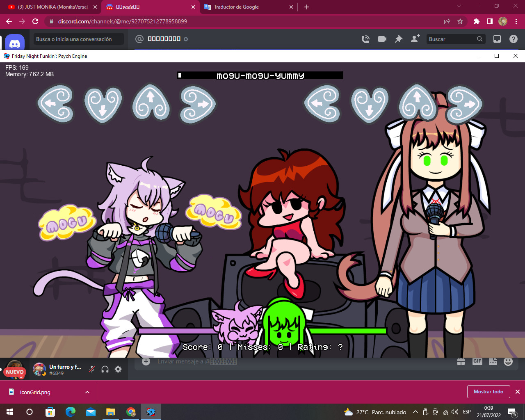Deafen audio with the headphones toggle

pos(105,369)
